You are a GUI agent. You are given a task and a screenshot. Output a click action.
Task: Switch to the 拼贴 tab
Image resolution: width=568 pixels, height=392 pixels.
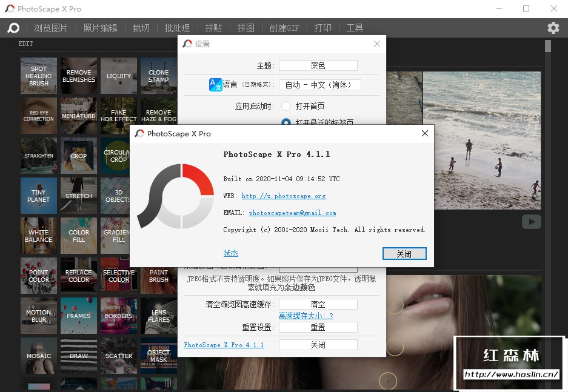(213, 28)
